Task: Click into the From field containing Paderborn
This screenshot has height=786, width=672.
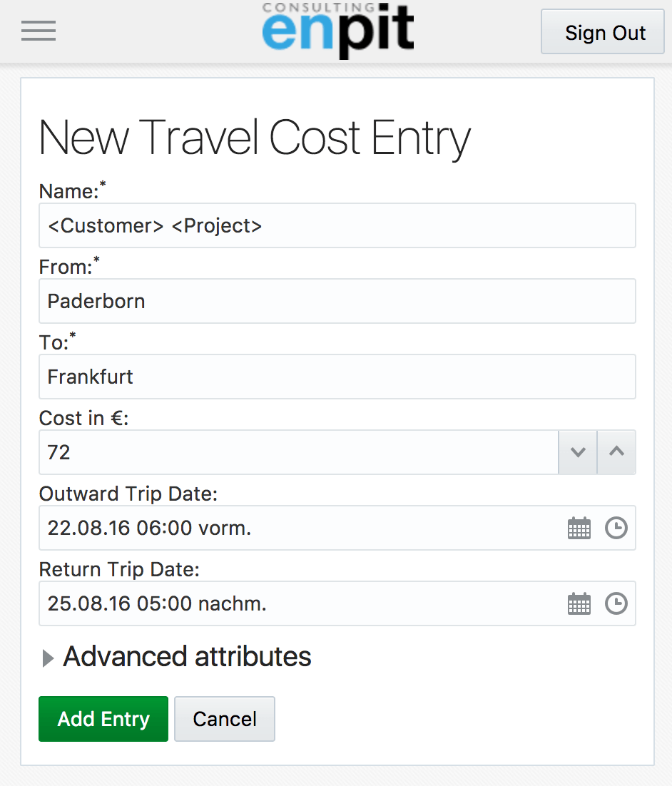Action: 337,301
